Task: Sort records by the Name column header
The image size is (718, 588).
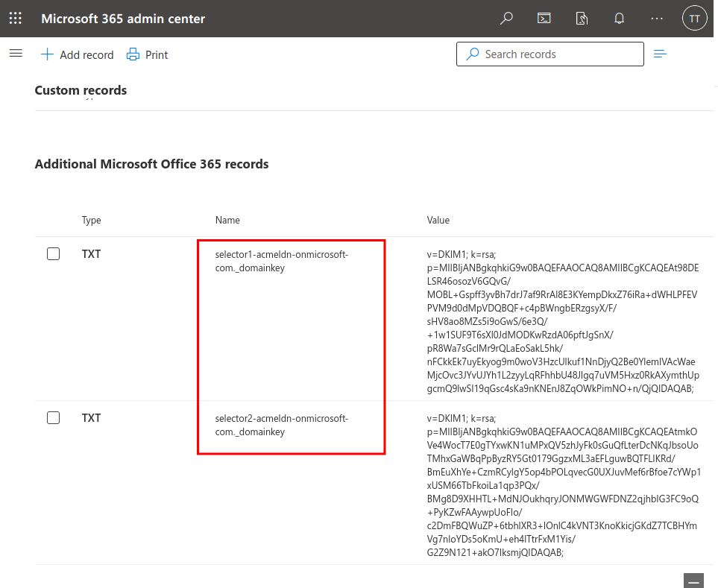Action: (227, 221)
